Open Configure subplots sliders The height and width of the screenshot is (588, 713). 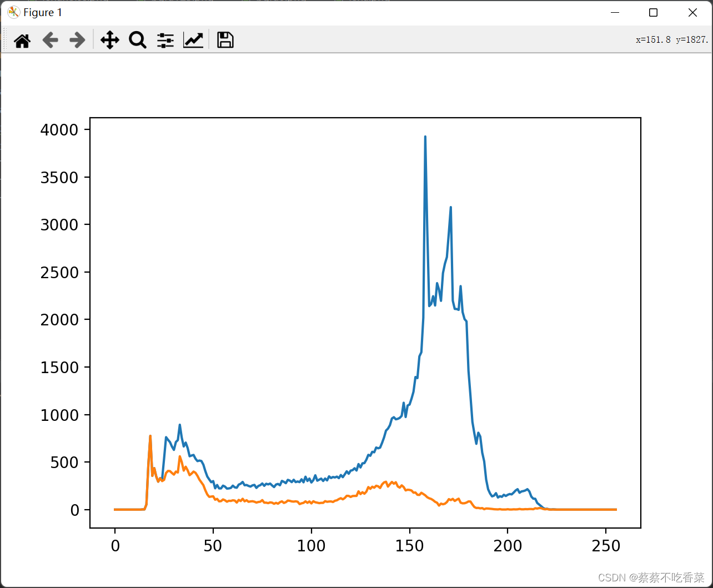(x=165, y=40)
